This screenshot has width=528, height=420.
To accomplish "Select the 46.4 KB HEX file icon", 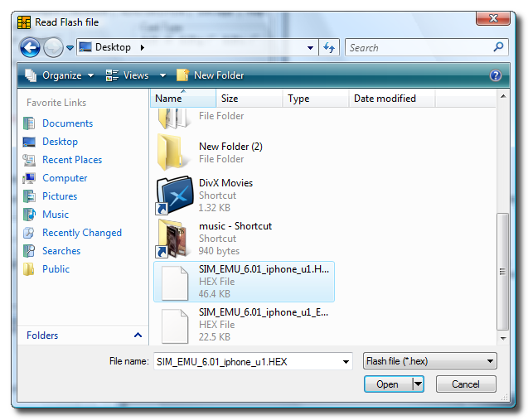I will coord(174,282).
